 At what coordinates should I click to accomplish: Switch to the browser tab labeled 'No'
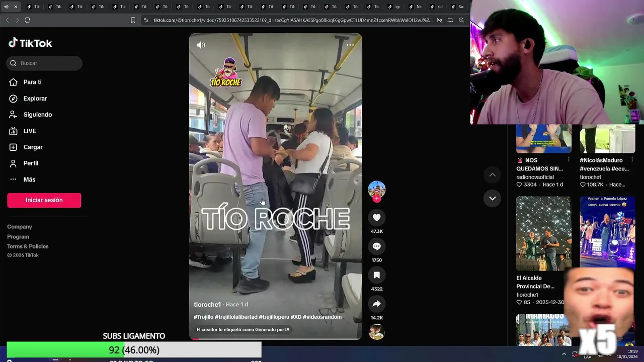tap(416, 7)
